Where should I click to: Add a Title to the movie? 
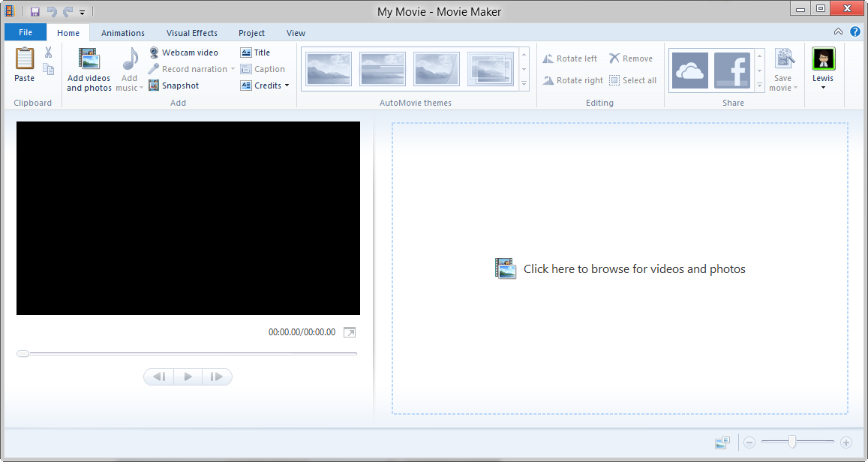(255, 52)
